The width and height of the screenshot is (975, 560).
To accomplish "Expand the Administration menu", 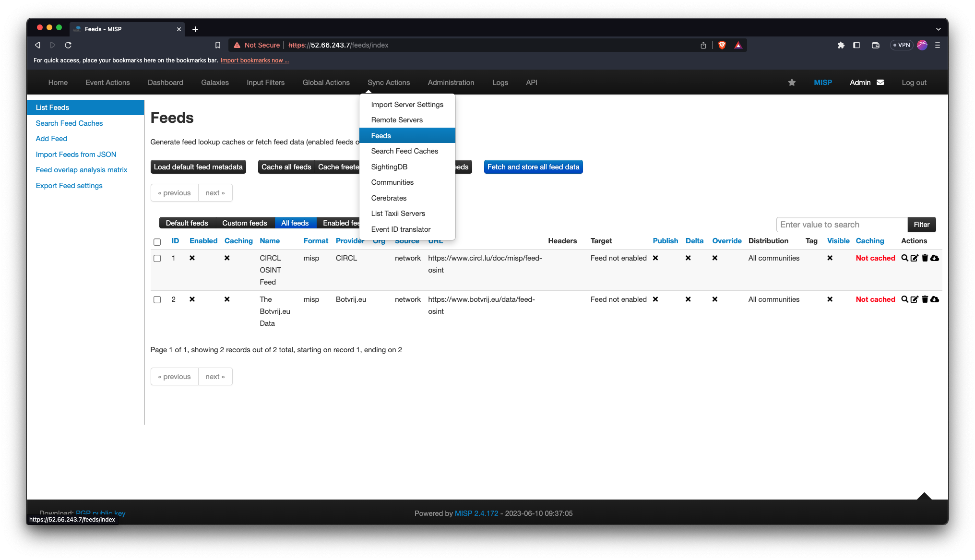I will (451, 83).
